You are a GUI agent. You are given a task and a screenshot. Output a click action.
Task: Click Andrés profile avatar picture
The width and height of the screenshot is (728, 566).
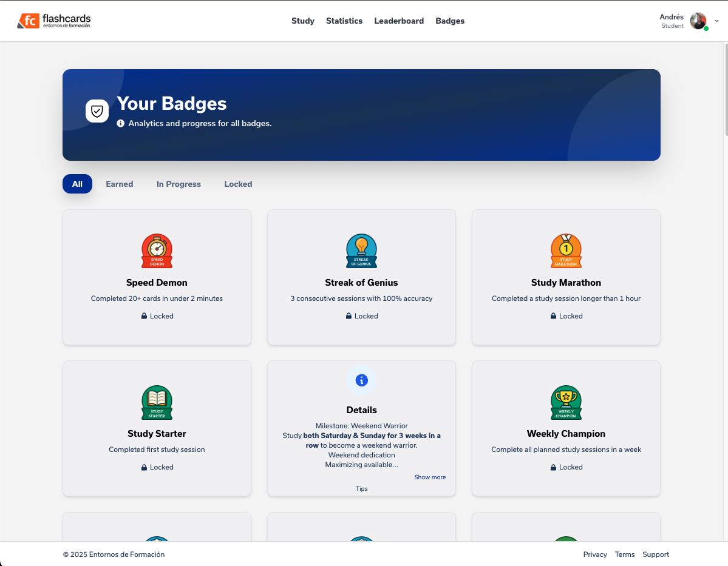tap(698, 21)
